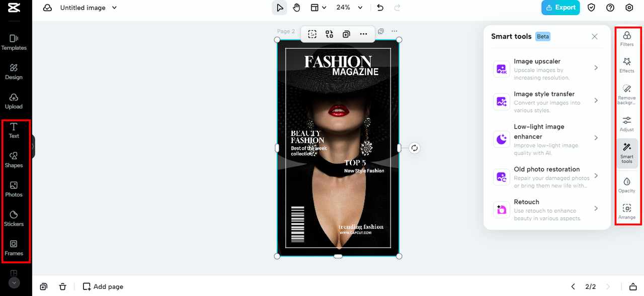This screenshot has width=644, height=296.
Task: Open the Stickers panel in left sidebar
Action: coord(14,219)
